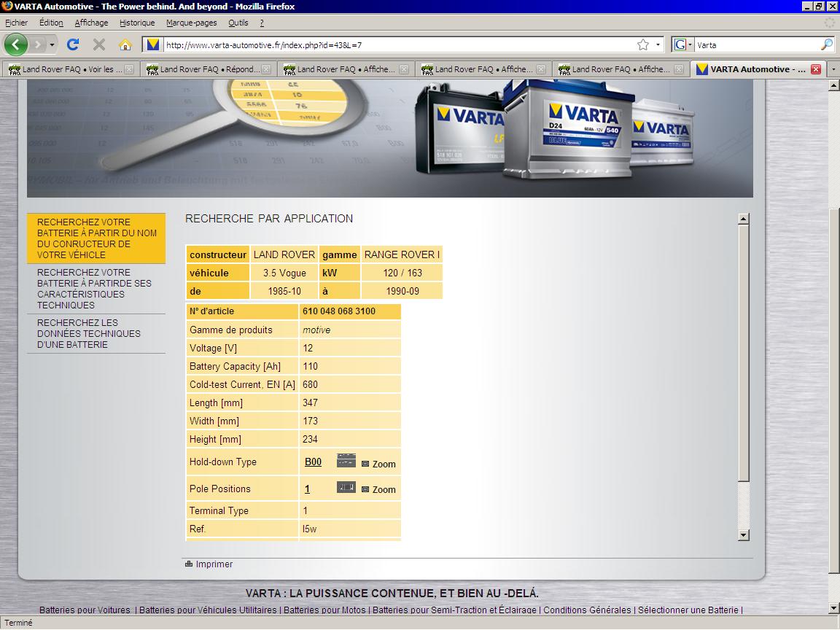Viewport: 840px width, 630px height.
Task: Click the bookmark star in address bar
Action: pos(642,44)
